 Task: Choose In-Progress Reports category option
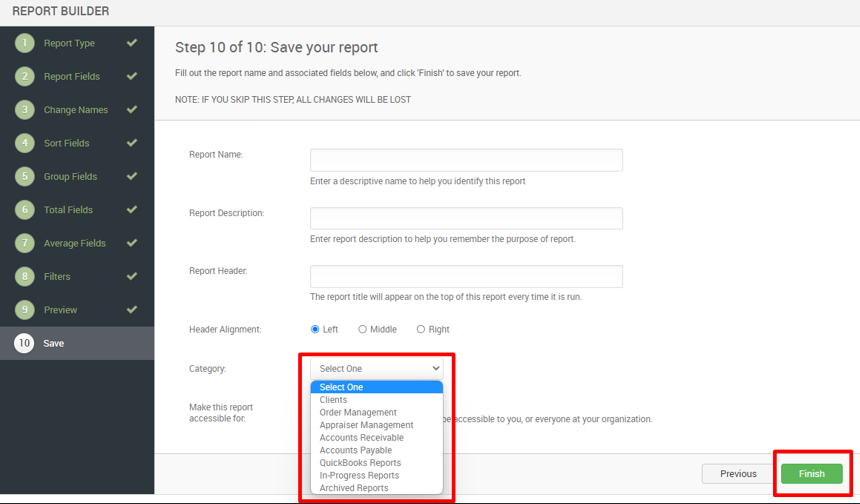377,475
